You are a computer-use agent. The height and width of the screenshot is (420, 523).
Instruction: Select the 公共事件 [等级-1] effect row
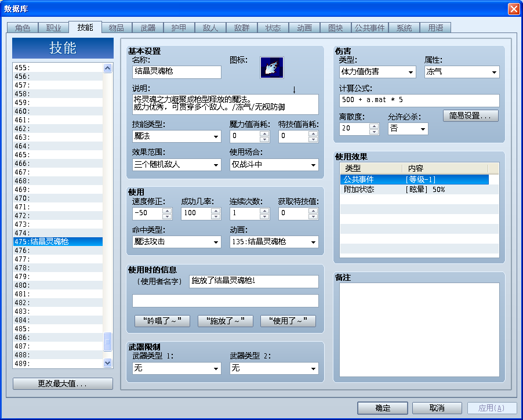414,179
